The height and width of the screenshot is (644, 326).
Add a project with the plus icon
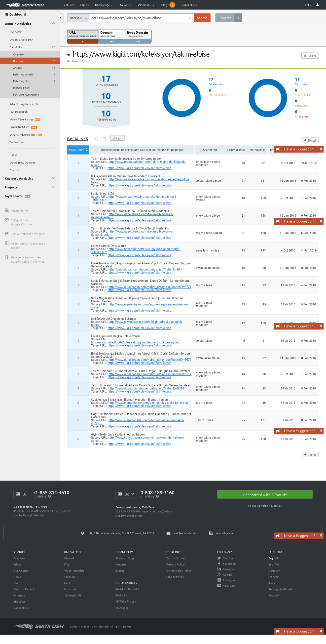click(x=238, y=18)
